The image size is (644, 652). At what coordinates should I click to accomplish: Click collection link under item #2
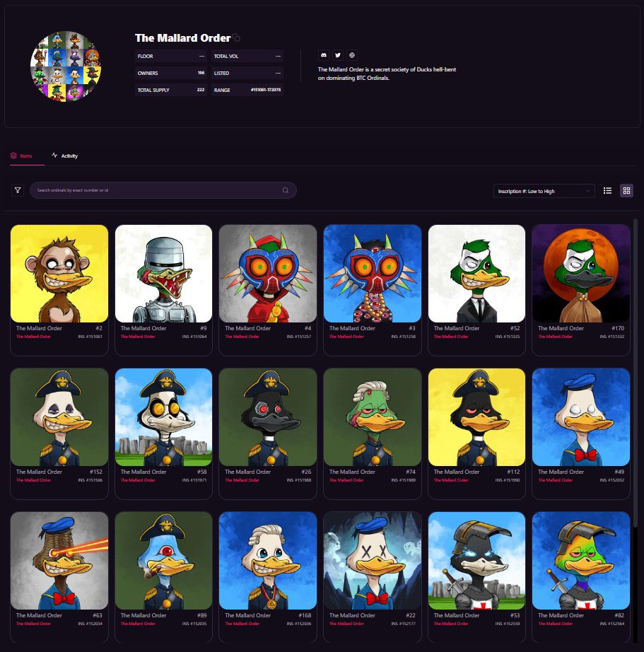click(33, 337)
